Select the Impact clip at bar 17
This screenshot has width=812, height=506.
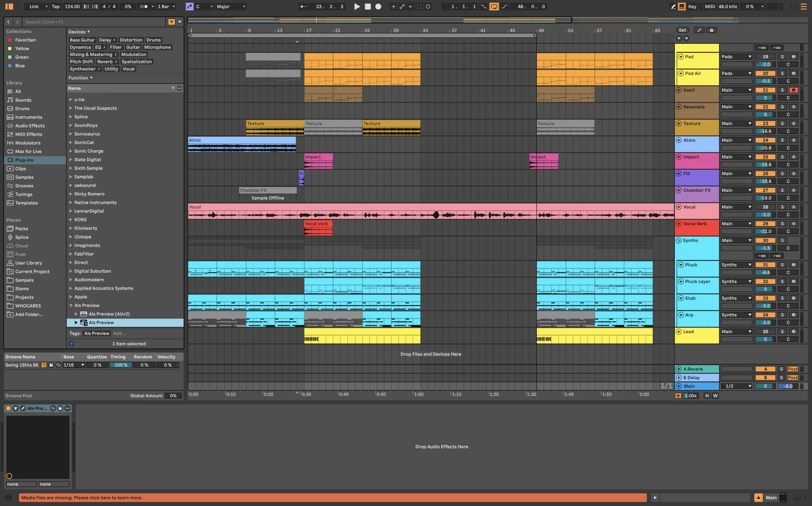point(318,161)
